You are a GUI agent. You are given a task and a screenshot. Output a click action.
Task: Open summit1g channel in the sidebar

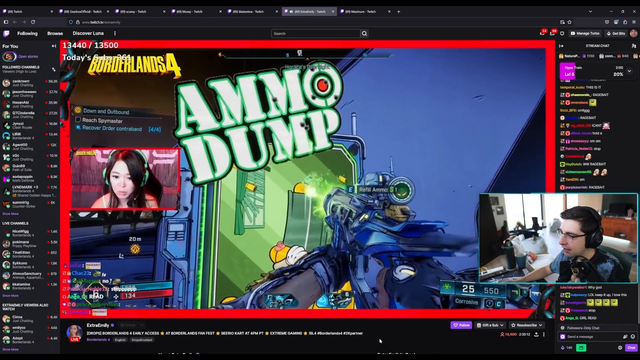tap(30, 204)
